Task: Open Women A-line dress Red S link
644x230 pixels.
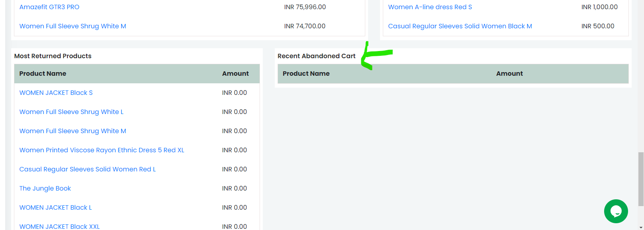Action: (430, 7)
